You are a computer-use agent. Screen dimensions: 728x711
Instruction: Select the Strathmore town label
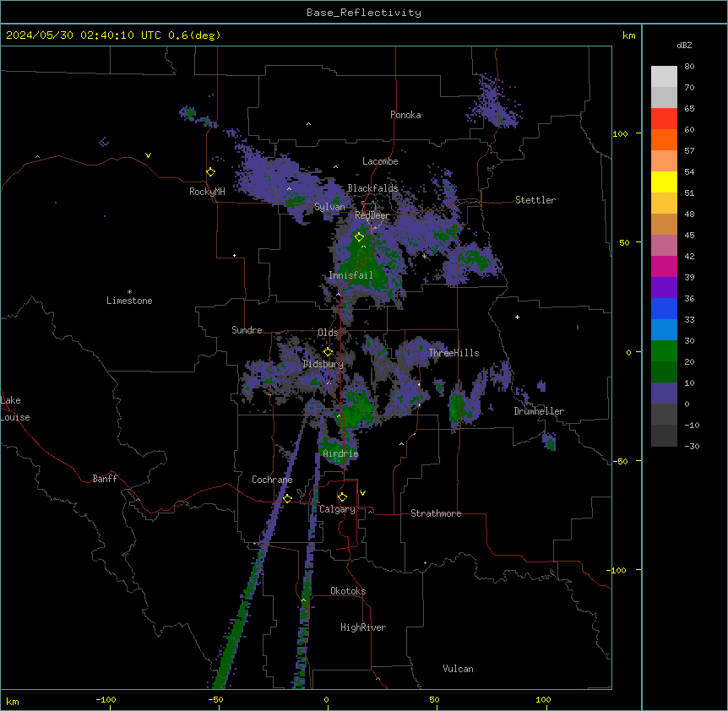[436, 513]
